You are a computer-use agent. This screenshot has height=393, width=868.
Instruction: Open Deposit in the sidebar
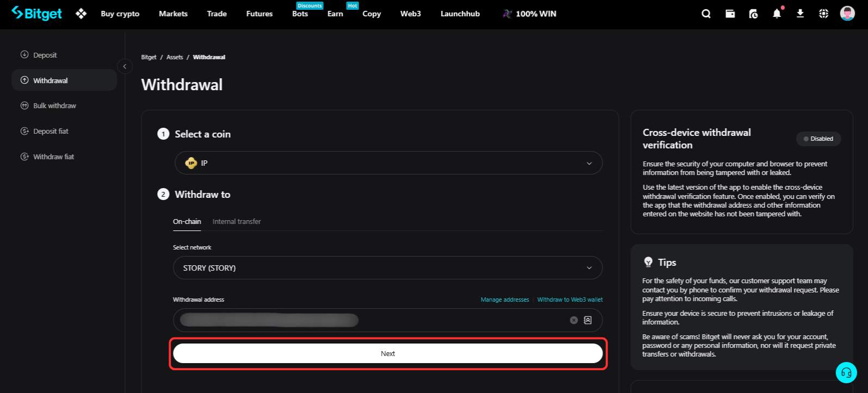(x=64, y=55)
